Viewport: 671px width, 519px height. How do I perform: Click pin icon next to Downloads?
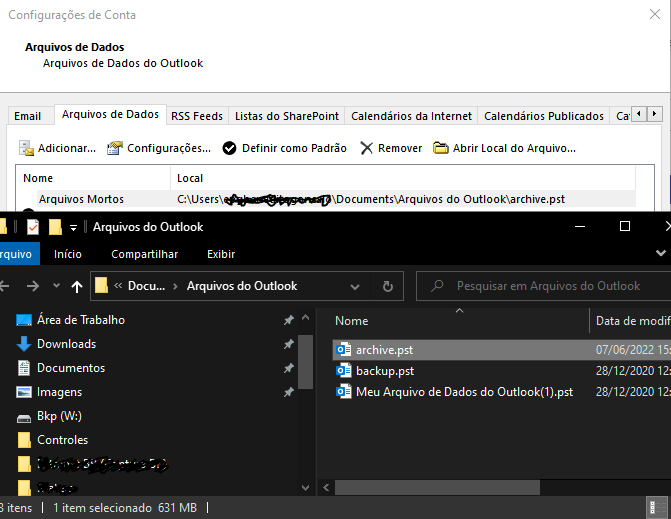pyautogui.click(x=289, y=344)
